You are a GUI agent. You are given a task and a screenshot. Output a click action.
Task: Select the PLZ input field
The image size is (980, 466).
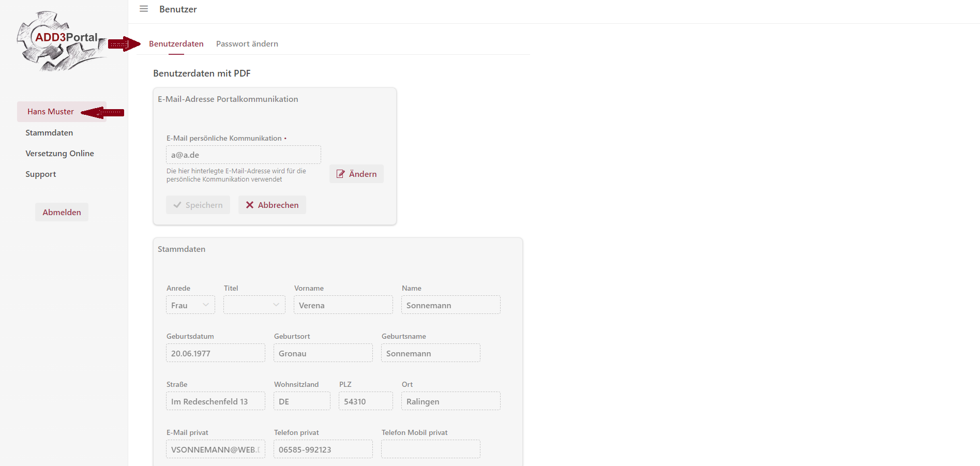365,401
